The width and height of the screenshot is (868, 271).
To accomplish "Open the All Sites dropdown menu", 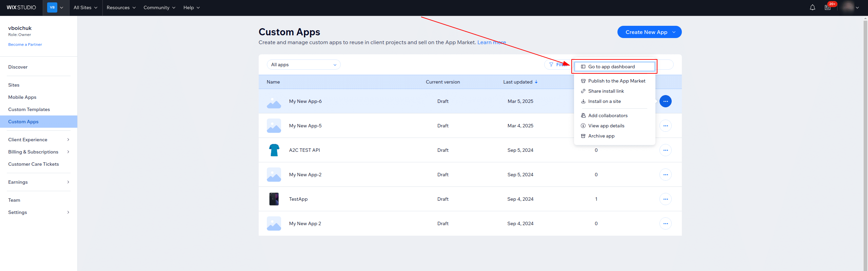I will point(85,7).
